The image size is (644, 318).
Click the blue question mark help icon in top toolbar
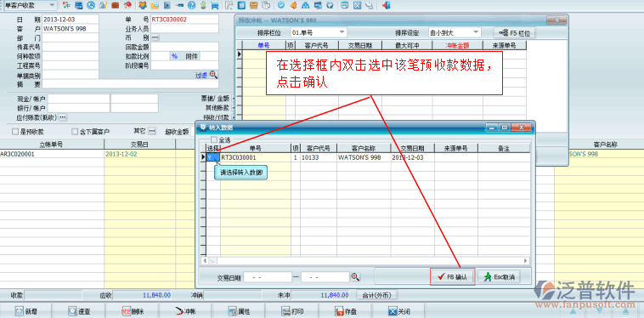(191, 5)
